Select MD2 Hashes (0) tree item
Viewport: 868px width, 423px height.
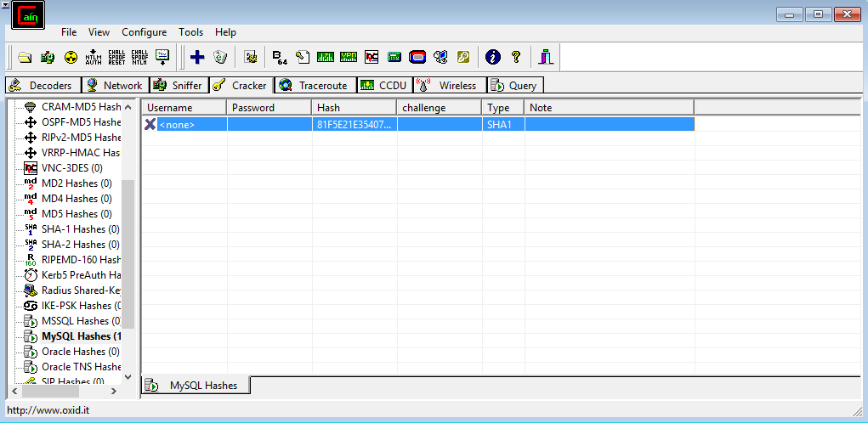pos(77,183)
